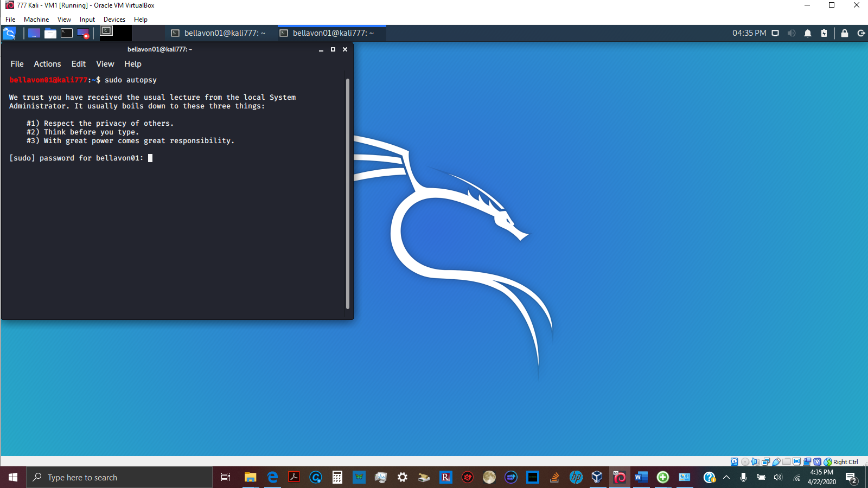Open VirtualBox Input menu
Image resolution: width=868 pixels, height=488 pixels.
tap(87, 20)
